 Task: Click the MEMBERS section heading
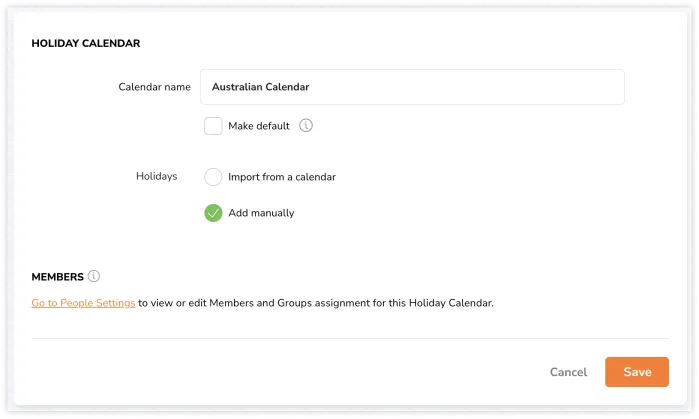(57, 277)
